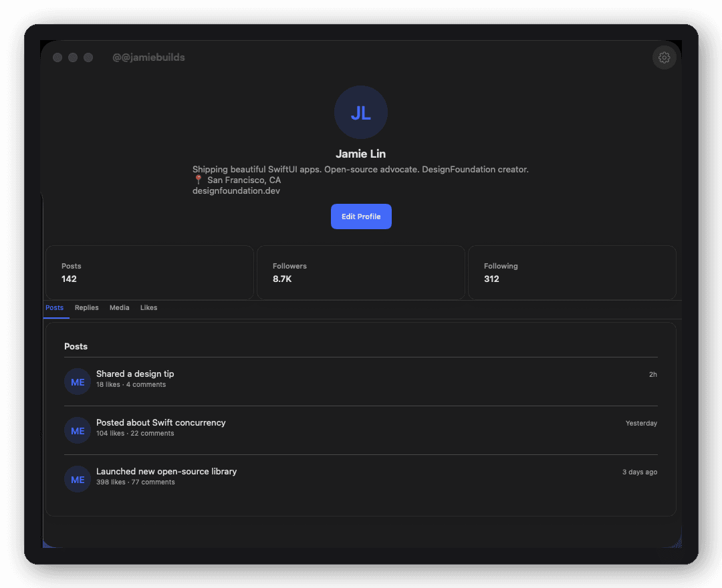This screenshot has height=588, width=722.
Task: Open the Followers card showing 8.7K
Action: click(360, 273)
